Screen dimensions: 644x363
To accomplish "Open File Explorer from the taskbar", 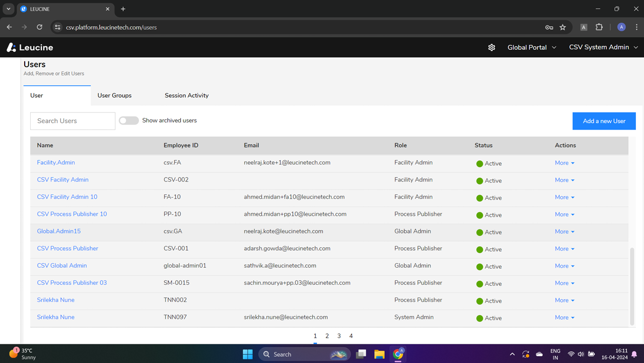I will (379, 354).
